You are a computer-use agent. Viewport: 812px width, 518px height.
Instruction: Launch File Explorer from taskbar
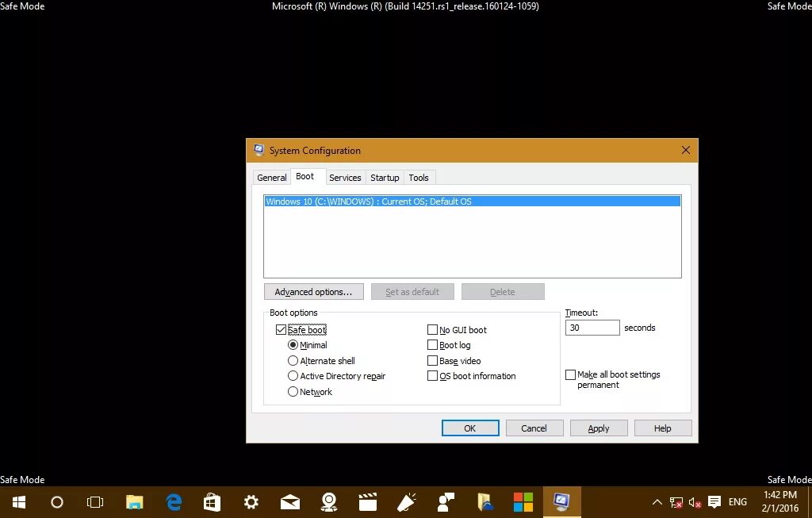[135, 502]
